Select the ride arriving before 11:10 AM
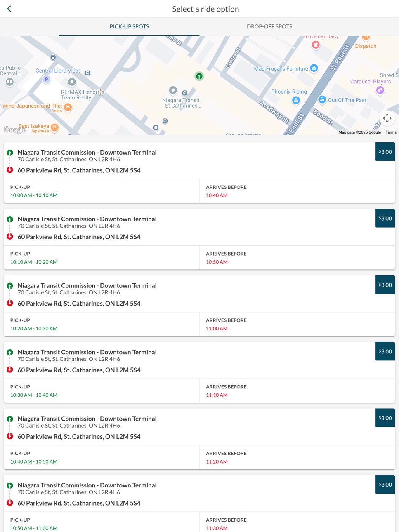Screen dimensions: 399x532 tap(199, 372)
